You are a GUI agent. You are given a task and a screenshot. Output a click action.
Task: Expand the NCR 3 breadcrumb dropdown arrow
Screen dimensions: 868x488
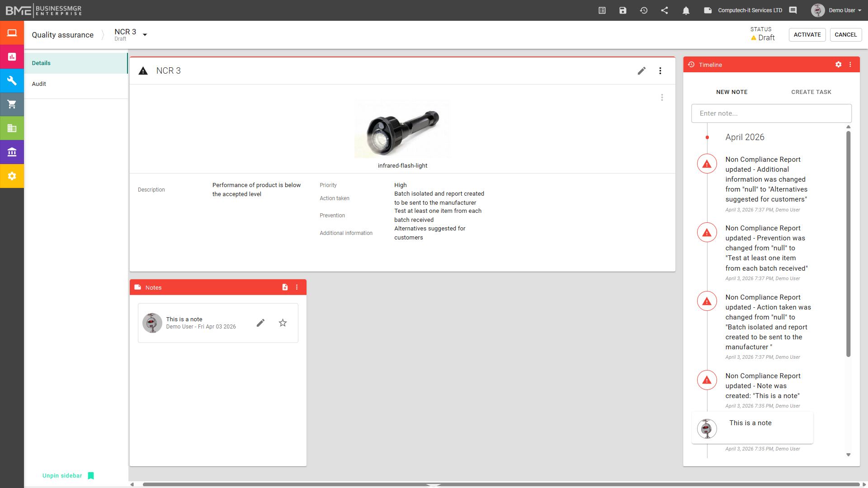(x=145, y=35)
